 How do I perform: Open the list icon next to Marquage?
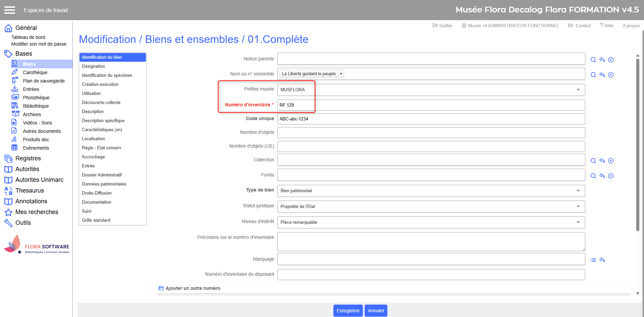click(x=593, y=260)
